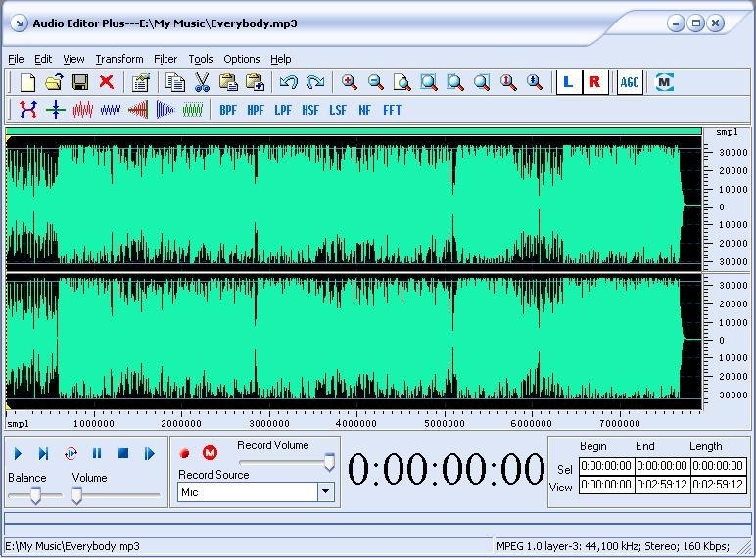
Task: Paste audio using the paste icon
Action: (228, 82)
